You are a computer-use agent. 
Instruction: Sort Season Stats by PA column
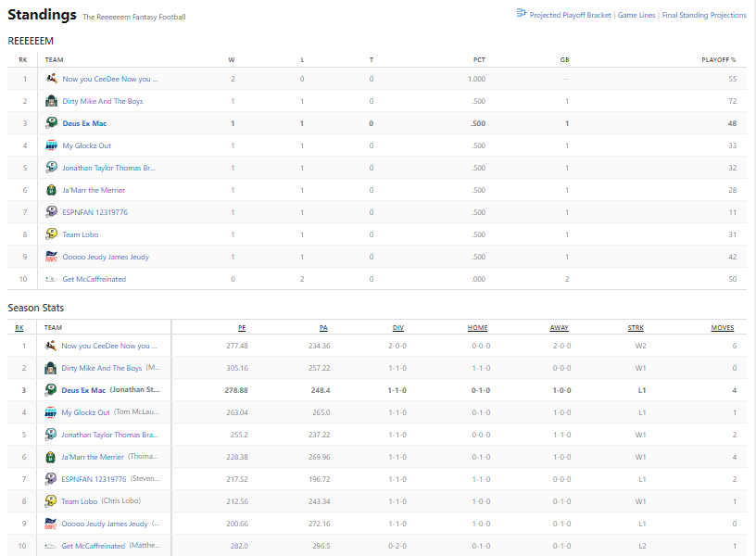pos(323,327)
